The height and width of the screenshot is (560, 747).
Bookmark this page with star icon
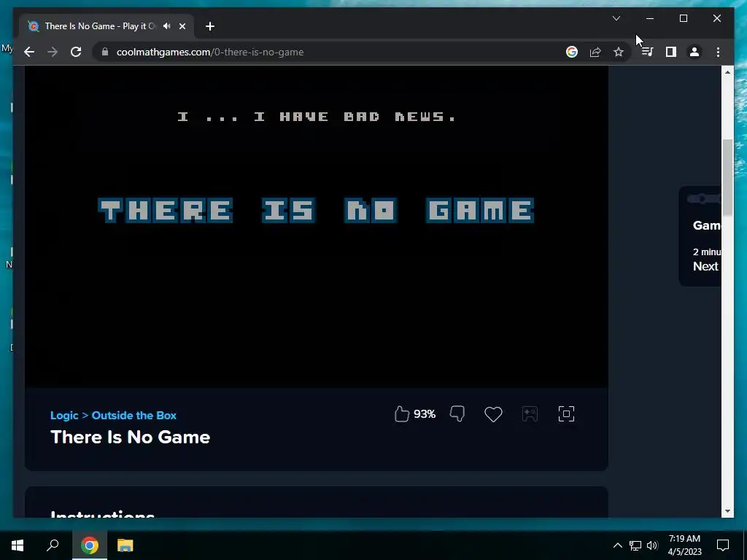click(619, 52)
